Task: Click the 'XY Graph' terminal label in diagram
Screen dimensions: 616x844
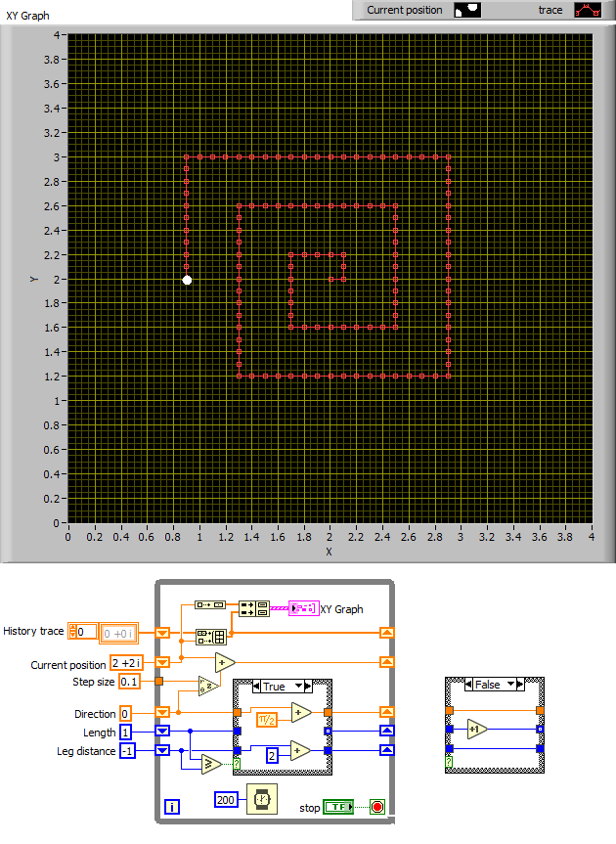Action: (341, 609)
